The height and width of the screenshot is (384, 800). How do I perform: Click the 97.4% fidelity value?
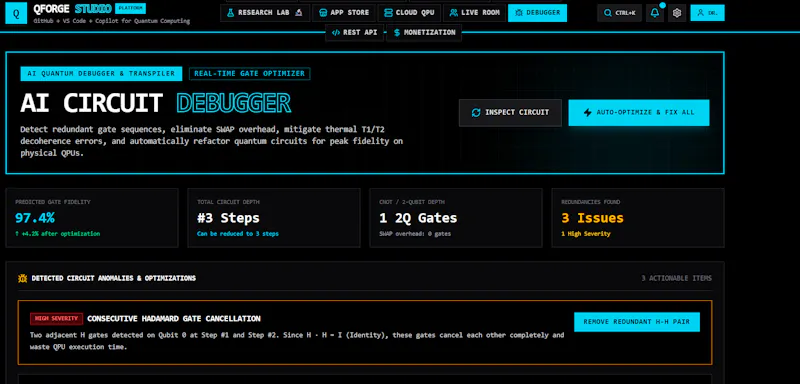[35, 218]
